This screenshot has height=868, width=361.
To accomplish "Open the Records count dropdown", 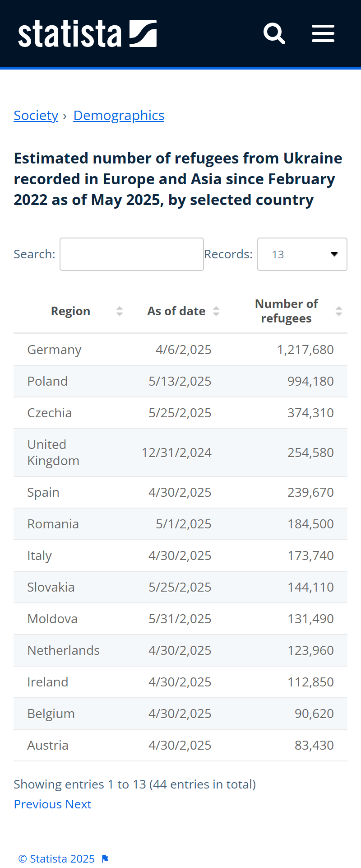I will [302, 254].
